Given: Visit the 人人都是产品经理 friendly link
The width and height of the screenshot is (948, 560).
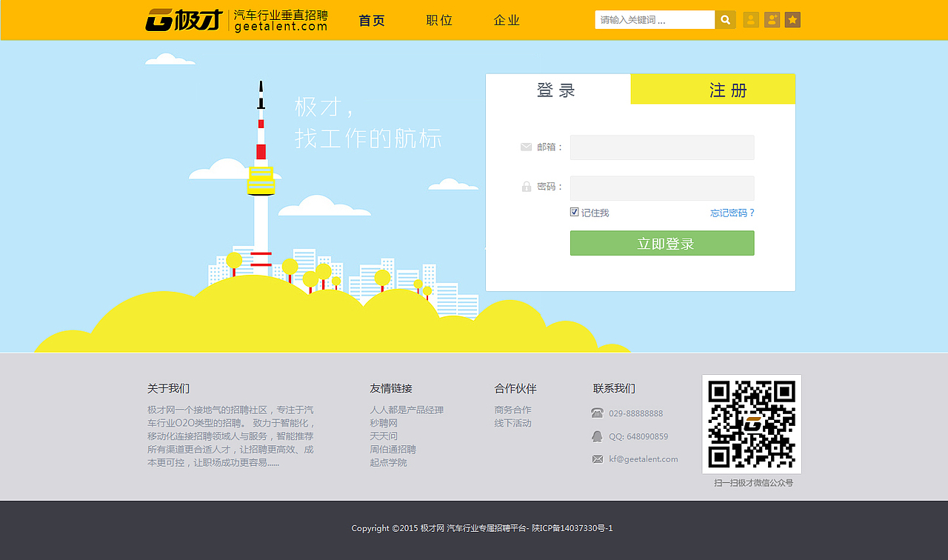Looking at the screenshot, I should point(406,410).
